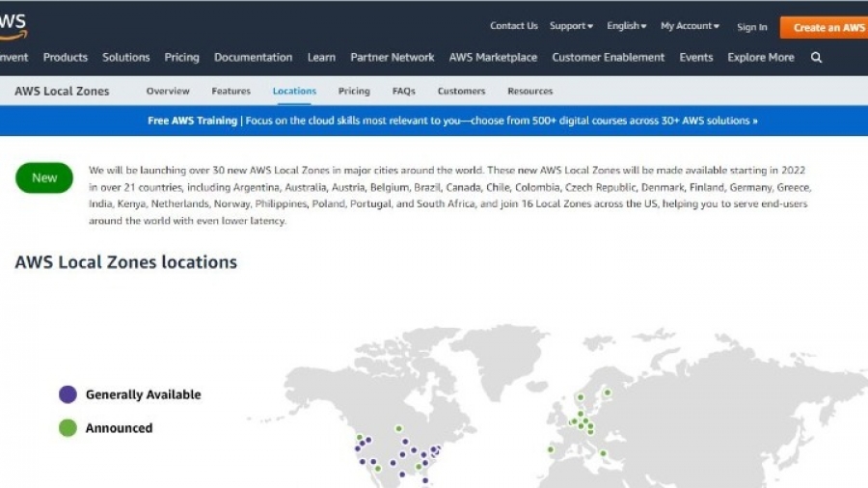868x488 pixels.
Task: Open the AWS Marketplace menu item
Action: coord(493,58)
